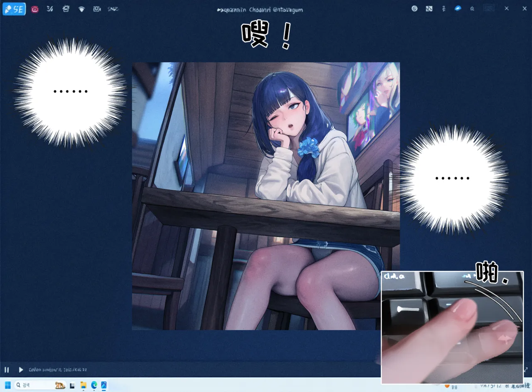Click the taskbar search box
This screenshot has width=532, height=392.
[x=40, y=385]
